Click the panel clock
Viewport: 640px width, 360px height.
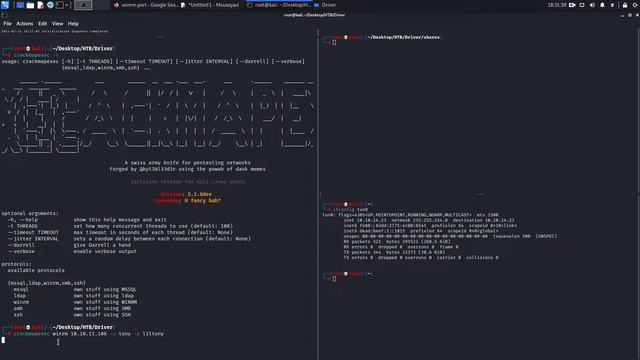tap(557, 5)
